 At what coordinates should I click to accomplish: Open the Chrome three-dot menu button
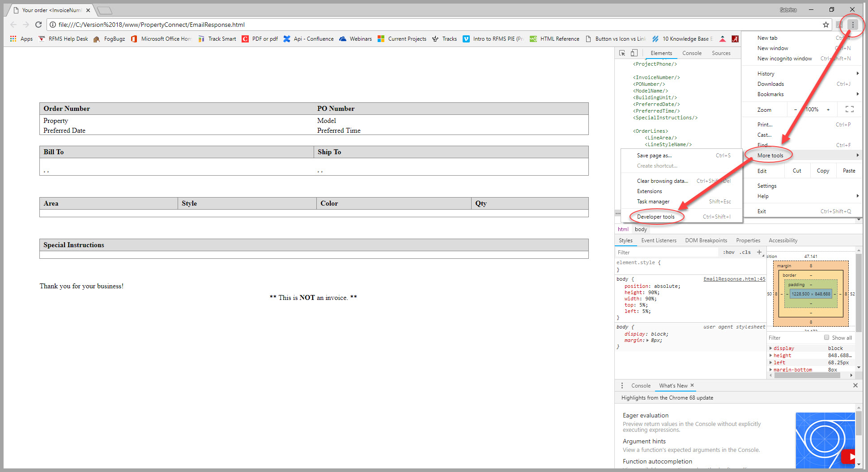coord(853,25)
